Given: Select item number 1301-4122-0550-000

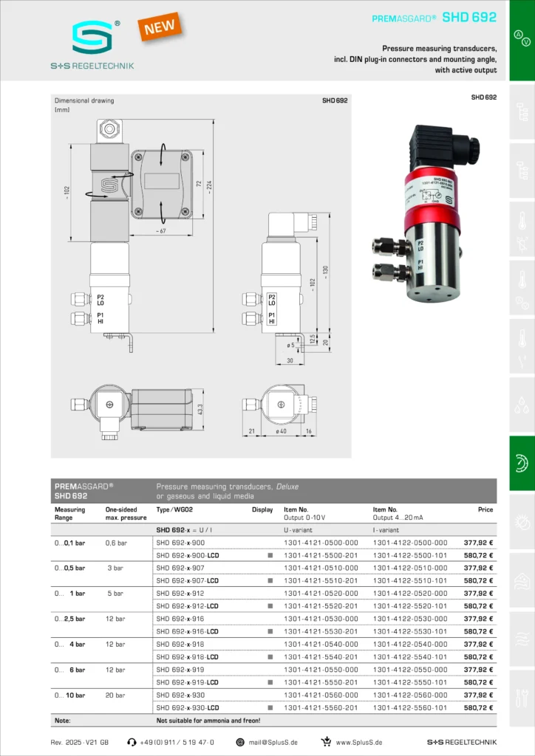Looking at the screenshot, I should (410, 670).
